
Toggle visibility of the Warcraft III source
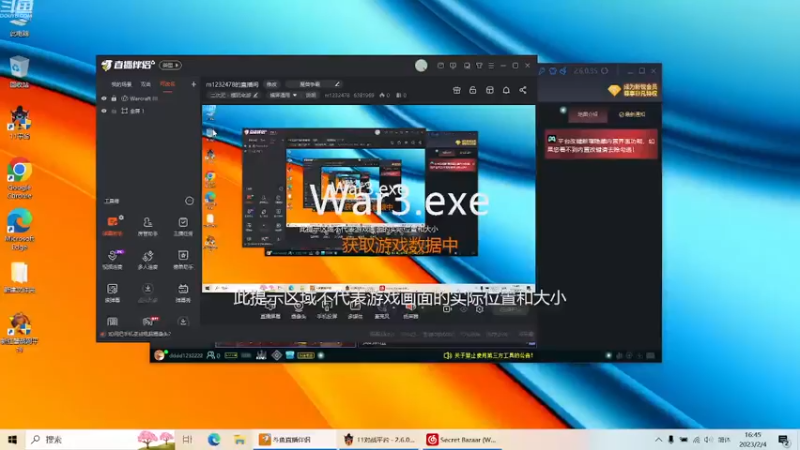coord(104,98)
